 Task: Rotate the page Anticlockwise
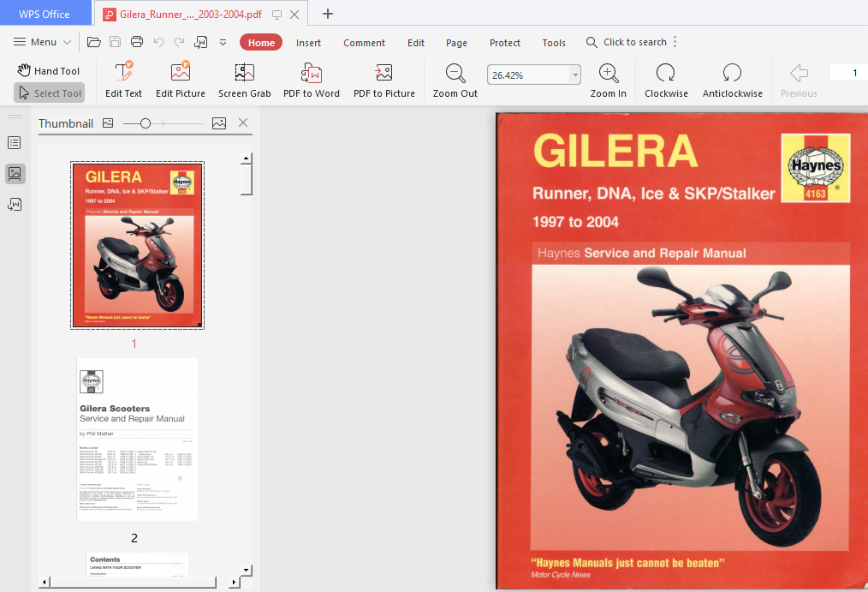click(x=733, y=81)
